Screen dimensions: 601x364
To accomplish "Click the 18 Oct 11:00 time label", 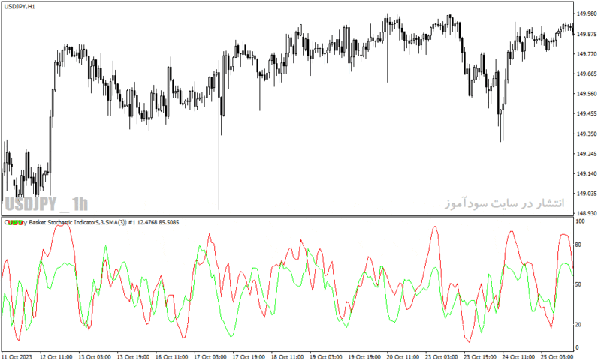I will 287,357.
